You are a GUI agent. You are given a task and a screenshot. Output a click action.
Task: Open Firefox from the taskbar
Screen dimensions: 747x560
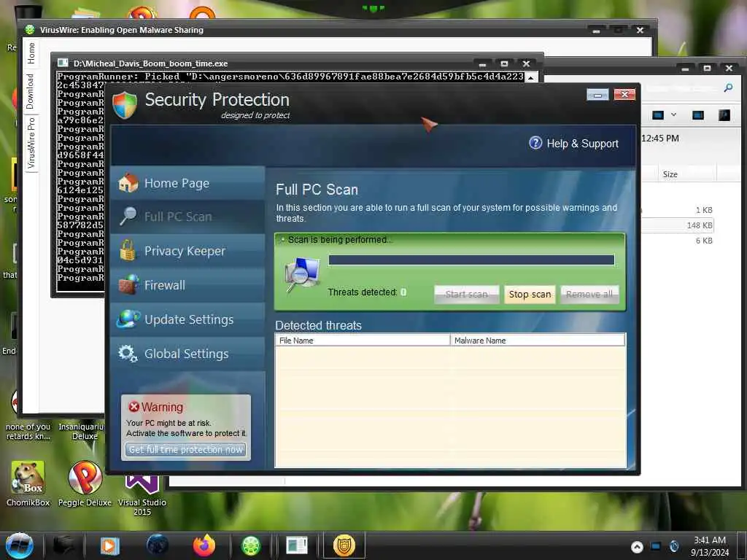[x=204, y=545]
